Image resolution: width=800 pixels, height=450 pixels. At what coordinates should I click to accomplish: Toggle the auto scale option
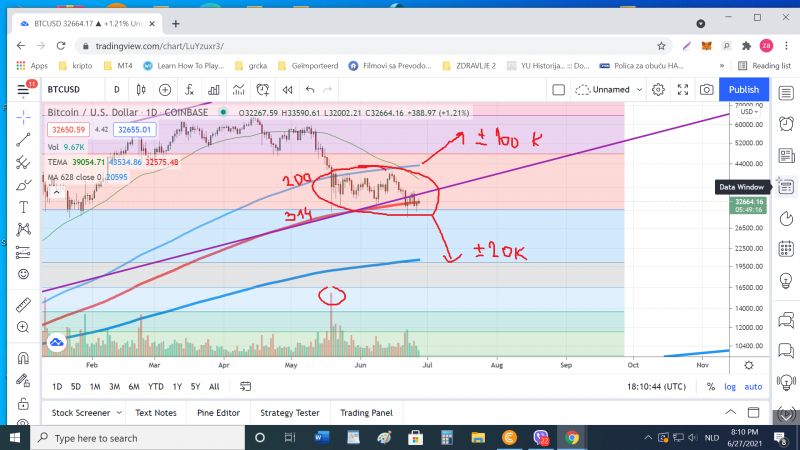tap(753, 387)
